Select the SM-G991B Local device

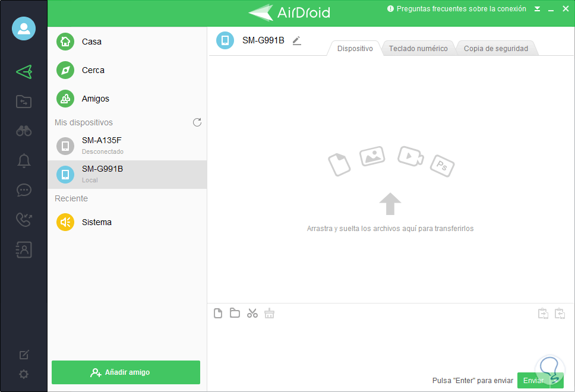point(127,175)
